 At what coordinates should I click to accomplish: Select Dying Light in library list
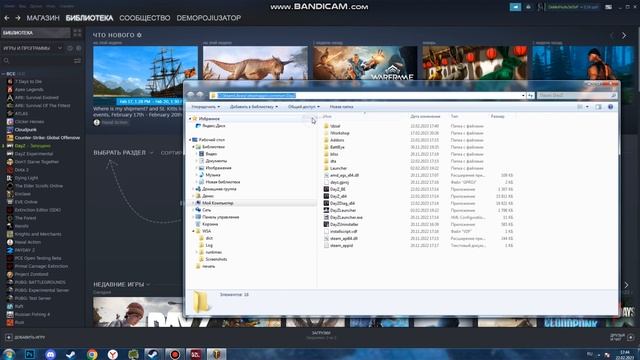[26, 178]
